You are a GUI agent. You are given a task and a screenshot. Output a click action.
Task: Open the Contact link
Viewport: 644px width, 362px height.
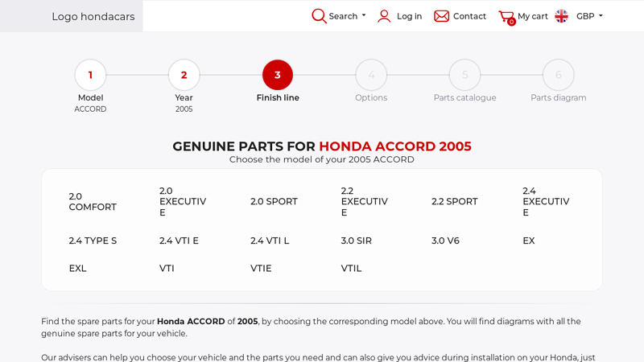(x=469, y=16)
